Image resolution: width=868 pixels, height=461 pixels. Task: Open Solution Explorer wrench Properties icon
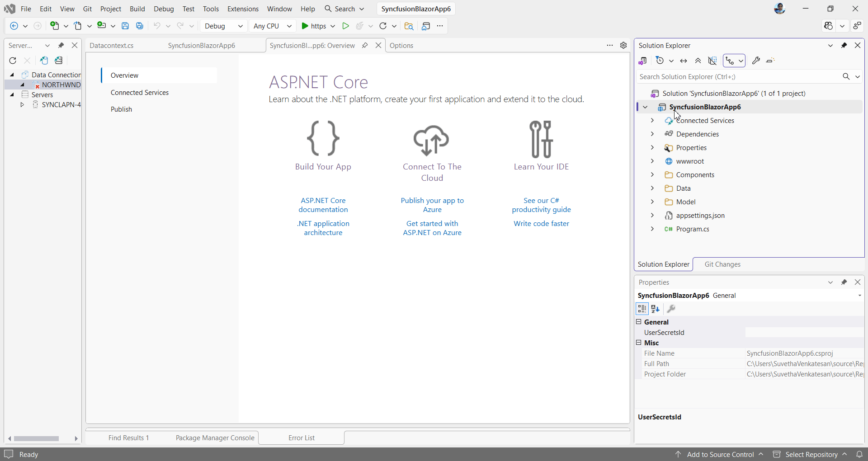[x=756, y=61]
